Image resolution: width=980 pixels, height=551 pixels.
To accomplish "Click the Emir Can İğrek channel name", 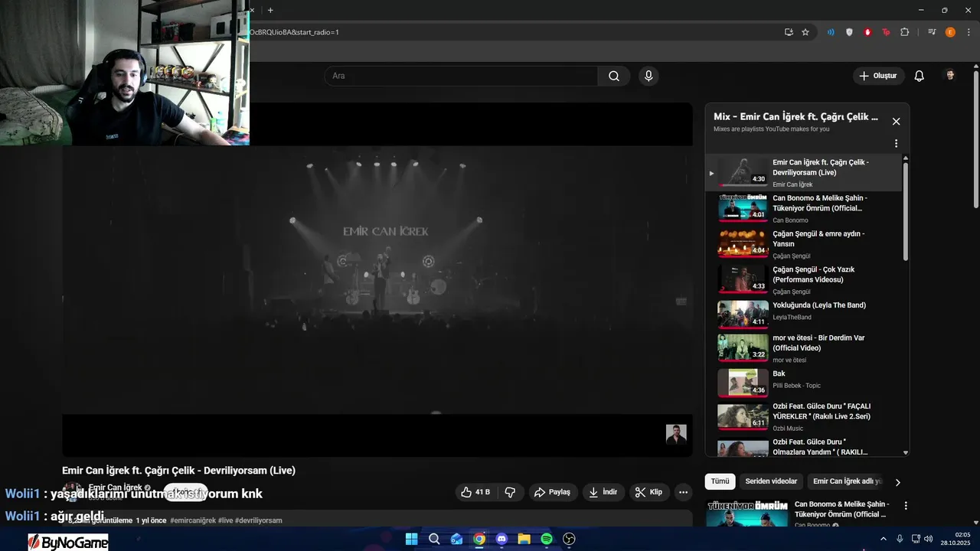I will tap(115, 487).
